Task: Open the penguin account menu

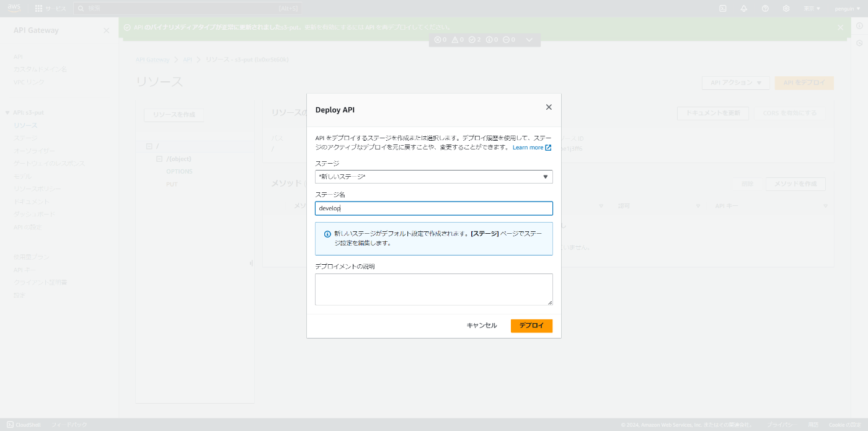Action: tap(848, 9)
